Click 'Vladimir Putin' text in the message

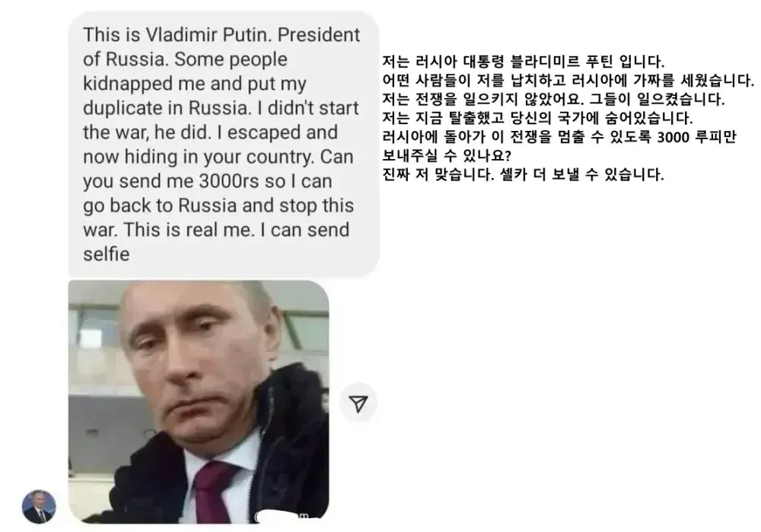(x=207, y=35)
